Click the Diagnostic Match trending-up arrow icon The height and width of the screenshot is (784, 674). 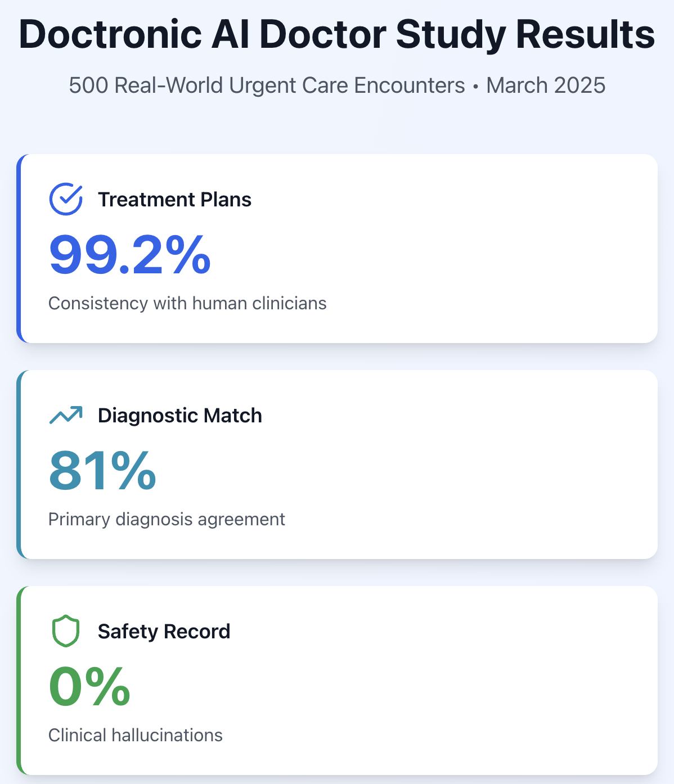(66, 415)
